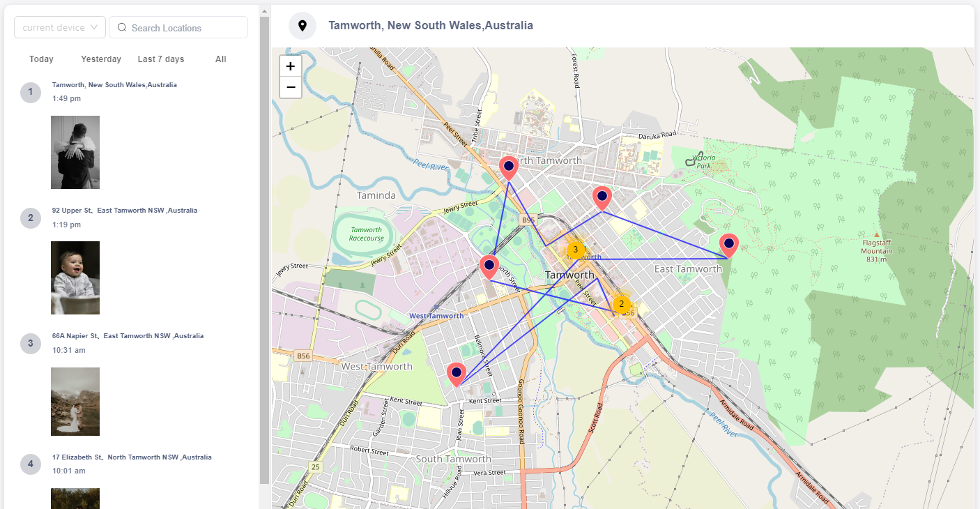View All location history
The image size is (980, 509).
tap(220, 59)
